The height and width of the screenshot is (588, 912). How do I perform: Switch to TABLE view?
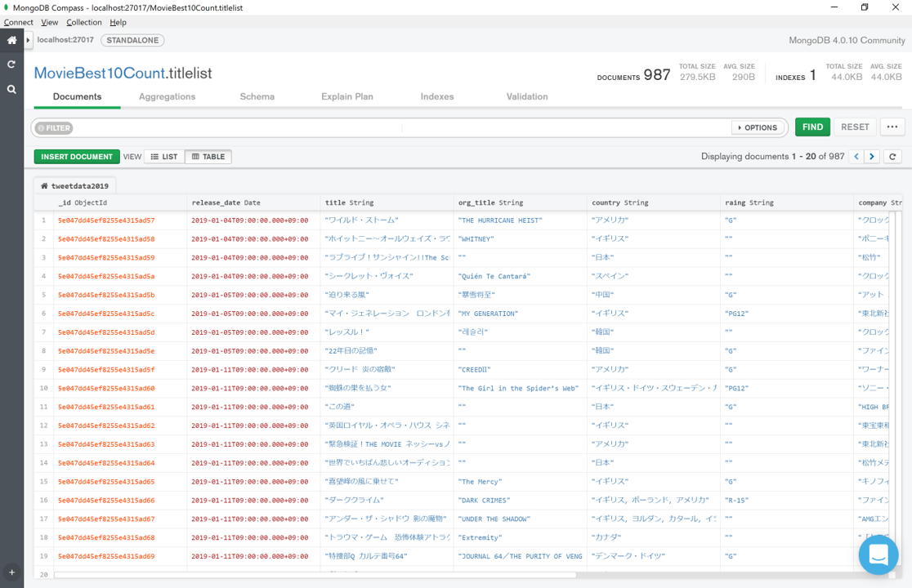point(208,157)
